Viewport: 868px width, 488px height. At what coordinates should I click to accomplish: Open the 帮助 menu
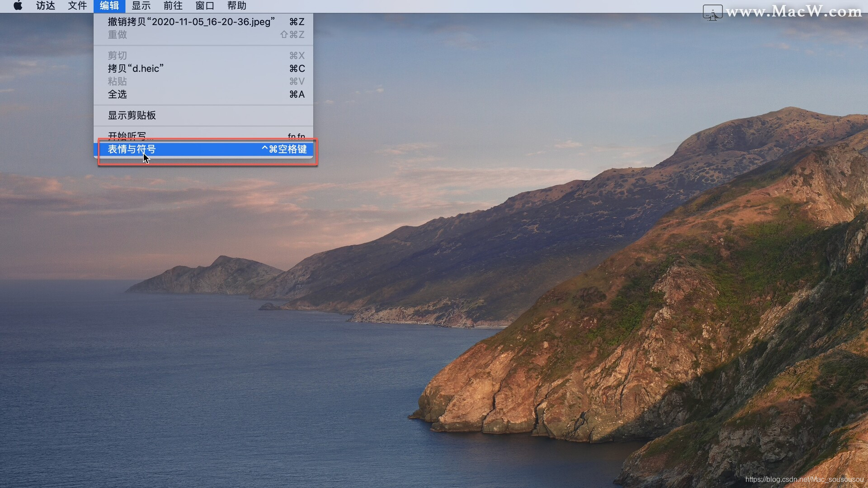[237, 6]
